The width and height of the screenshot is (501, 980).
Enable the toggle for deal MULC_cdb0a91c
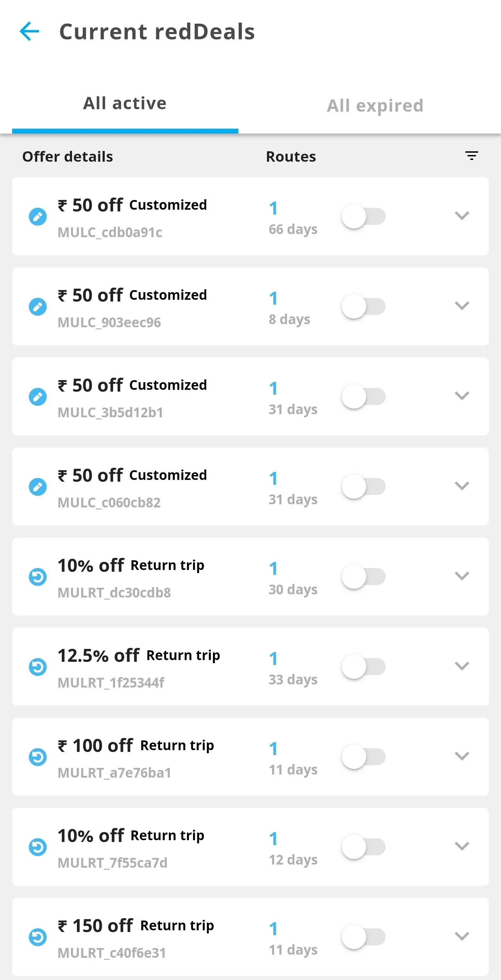(x=363, y=216)
